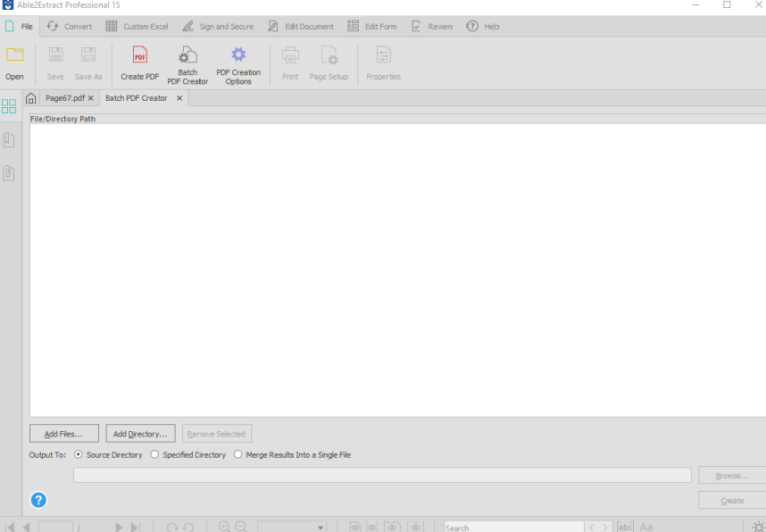Go to the previous page

[x=27, y=528]
